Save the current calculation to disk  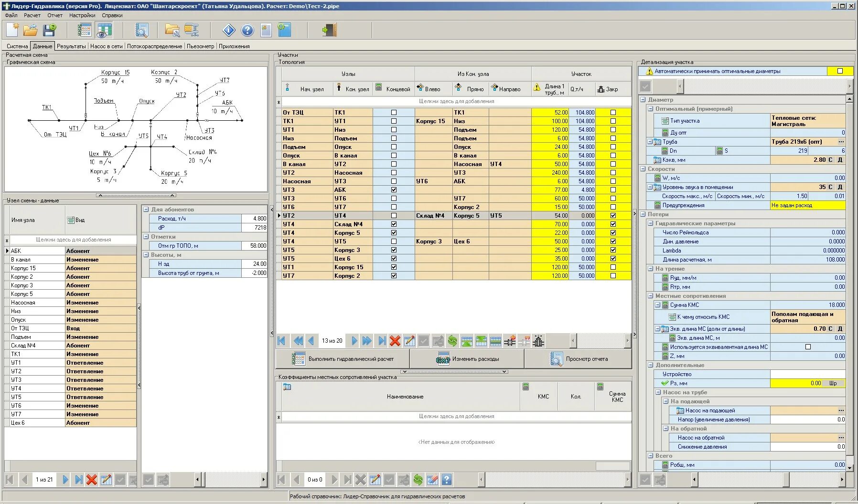[49, 31]
